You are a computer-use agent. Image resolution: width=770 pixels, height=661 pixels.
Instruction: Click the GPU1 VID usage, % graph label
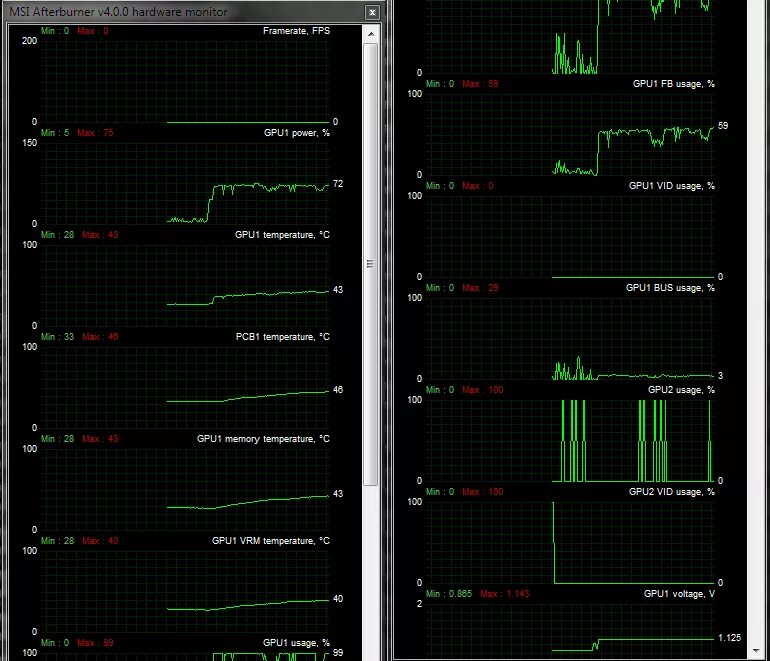(x=671, y=186)
